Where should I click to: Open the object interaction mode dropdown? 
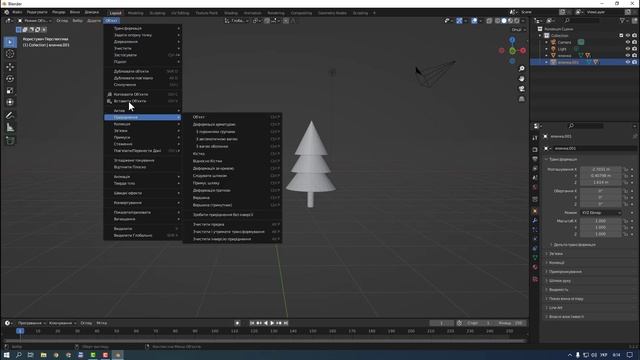coord(35,20)
